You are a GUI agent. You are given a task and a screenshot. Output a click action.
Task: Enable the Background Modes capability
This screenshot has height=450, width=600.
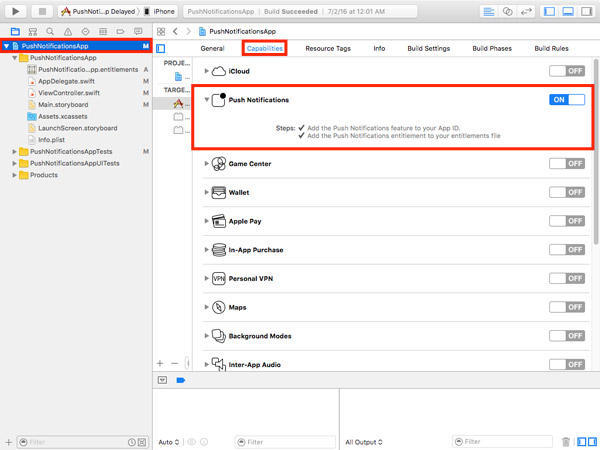[567, 336]
